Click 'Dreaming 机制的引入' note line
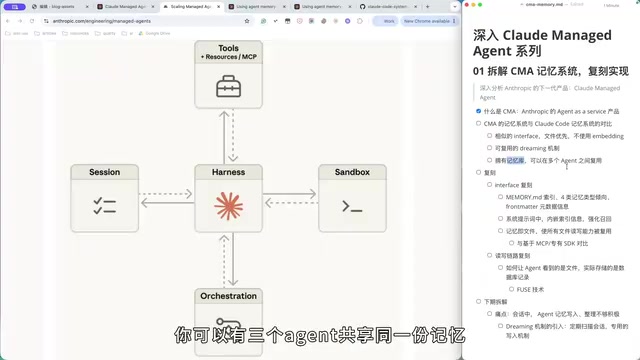This screenshot has height=360, width=640. (567, 331)
